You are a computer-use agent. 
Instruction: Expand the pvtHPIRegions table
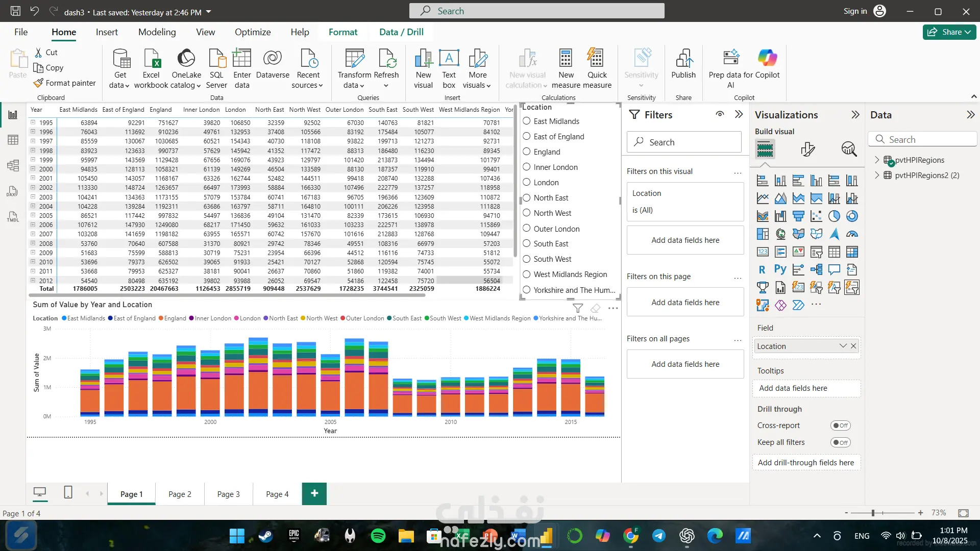[x=877, y=160]
